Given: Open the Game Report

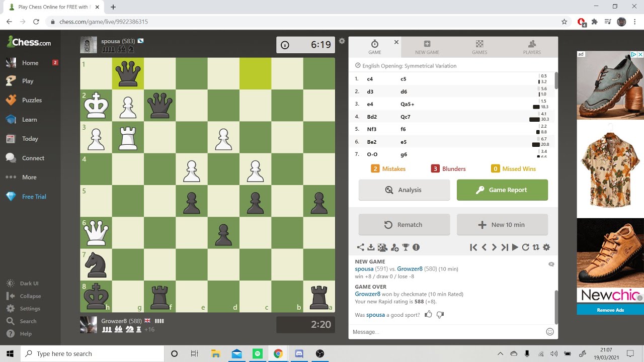Looking at the screenshot, I should [502, 190].
